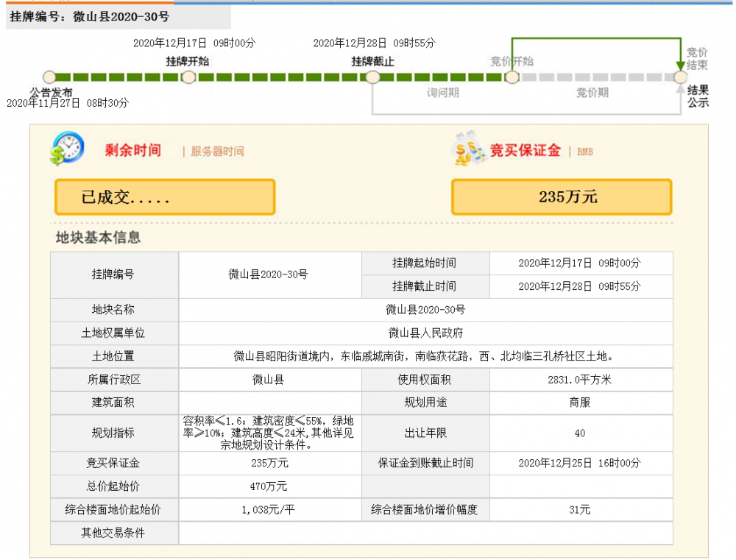Click the 竞价开始 timeline circle marker

coord(512,77)
